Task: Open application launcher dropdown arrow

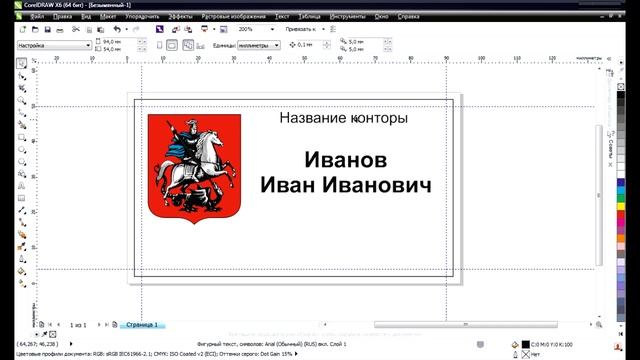Action: pyautogui.click(x=214, y=29)
